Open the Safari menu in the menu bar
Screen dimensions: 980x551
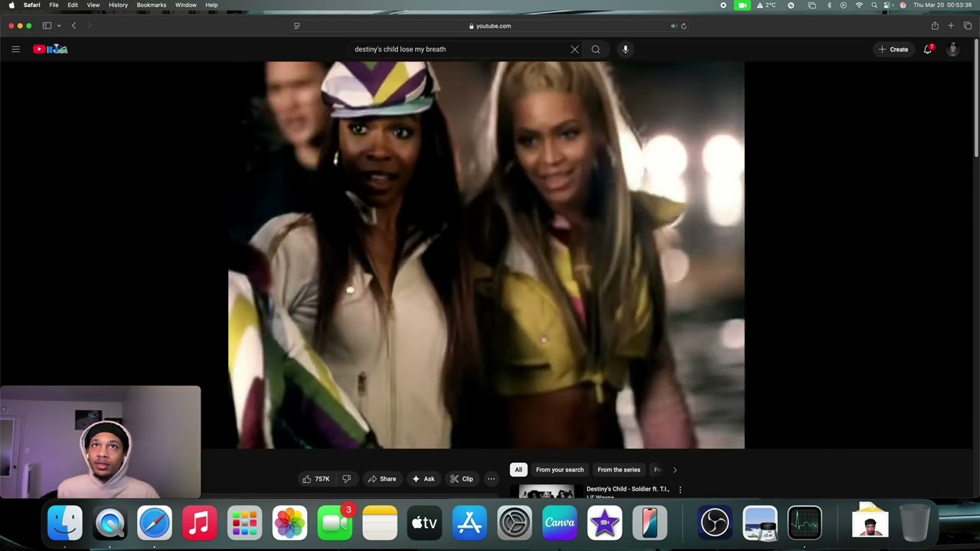coord(32,5)
